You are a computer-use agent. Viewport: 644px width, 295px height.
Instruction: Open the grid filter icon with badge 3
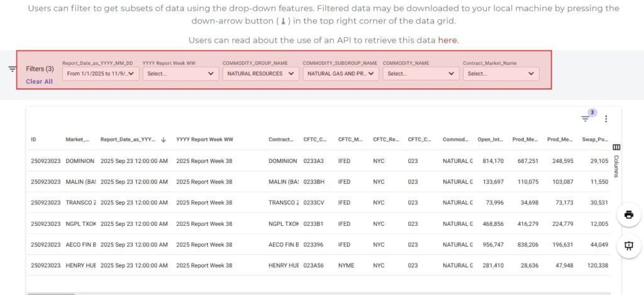pyautogui.click(x=586, y=118)
